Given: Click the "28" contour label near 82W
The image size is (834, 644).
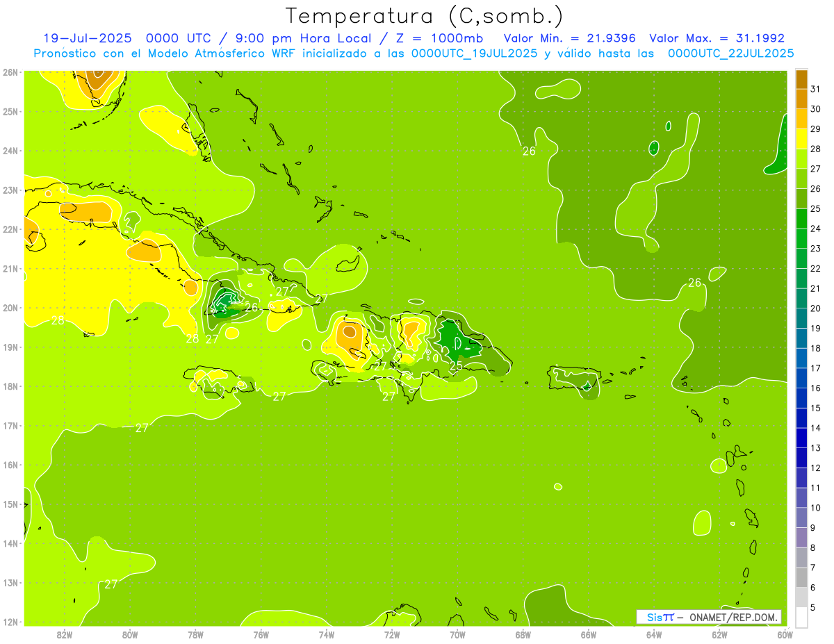Looking at the screenshot, I should (x=58, y=320).
